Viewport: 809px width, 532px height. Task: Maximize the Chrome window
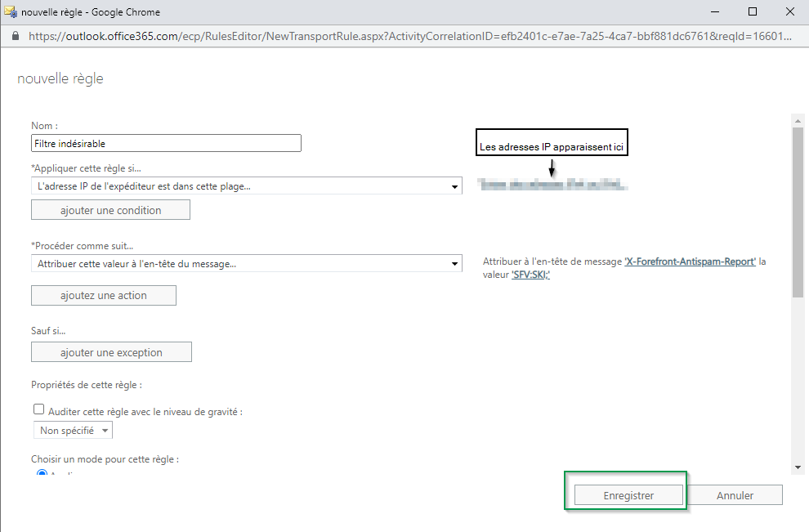752,11
